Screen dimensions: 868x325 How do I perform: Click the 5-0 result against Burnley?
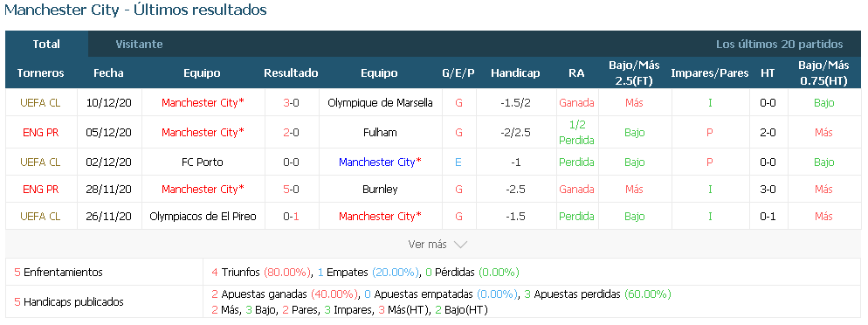(x=291, y=190)
